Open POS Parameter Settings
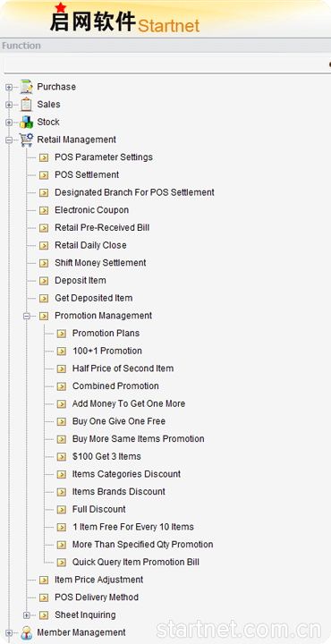Image resolution: width=331 pixels, height=644 pixels. pyautogui.click(x=104, y=157)
